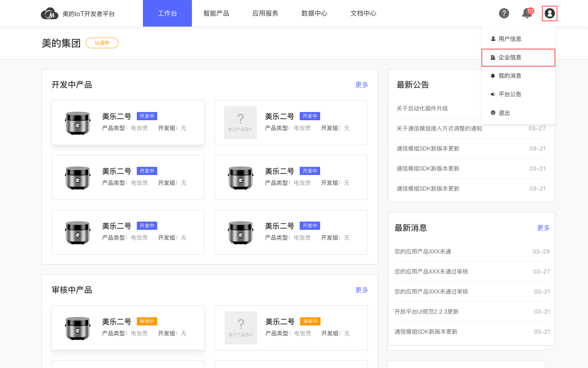
Task: Click the 美的IoT开发者平台 title text
Action: 89,14
